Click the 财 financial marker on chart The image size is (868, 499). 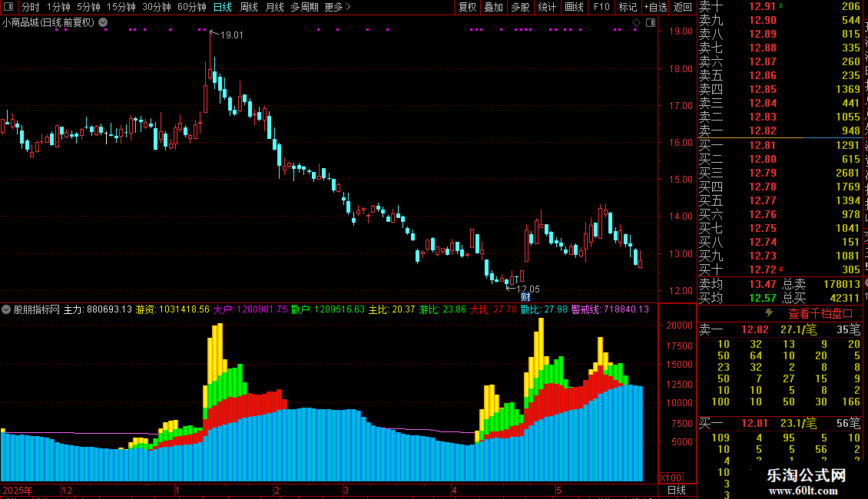pyautogui.click(x=525, y=297)
